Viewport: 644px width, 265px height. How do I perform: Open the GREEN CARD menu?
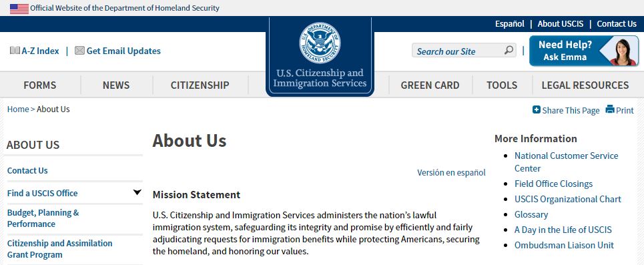coord(430,85)
